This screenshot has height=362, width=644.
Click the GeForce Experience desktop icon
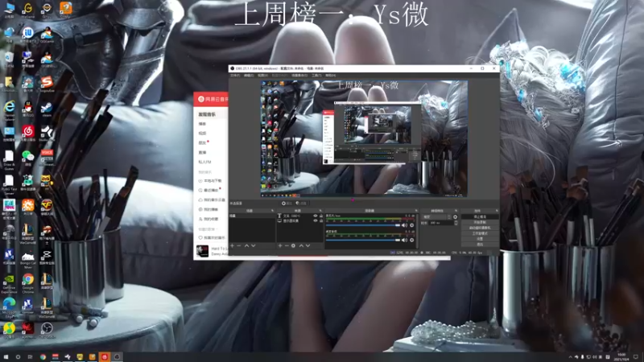pos(9,282)
